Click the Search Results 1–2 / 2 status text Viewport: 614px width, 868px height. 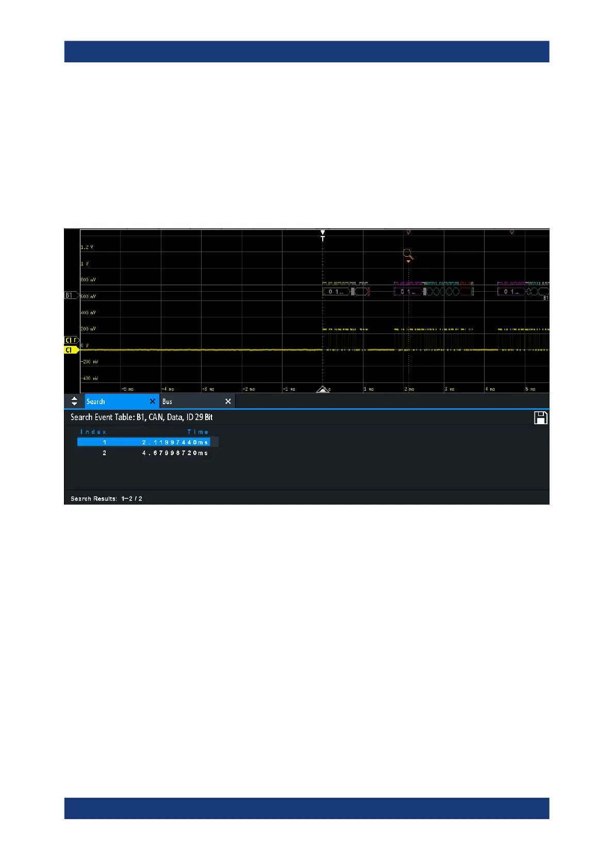pos(106,498)
